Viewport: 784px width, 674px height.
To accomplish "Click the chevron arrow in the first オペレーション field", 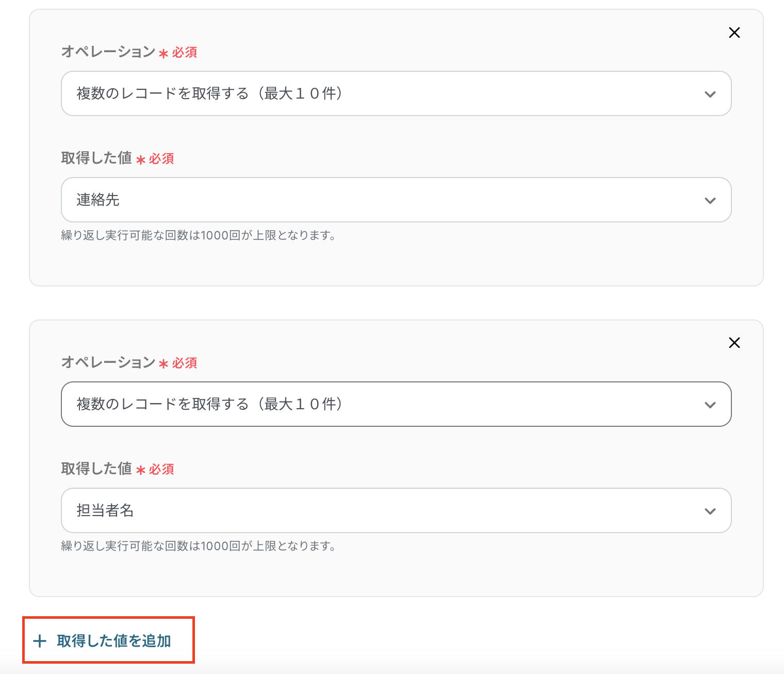I will coord(710,94).
